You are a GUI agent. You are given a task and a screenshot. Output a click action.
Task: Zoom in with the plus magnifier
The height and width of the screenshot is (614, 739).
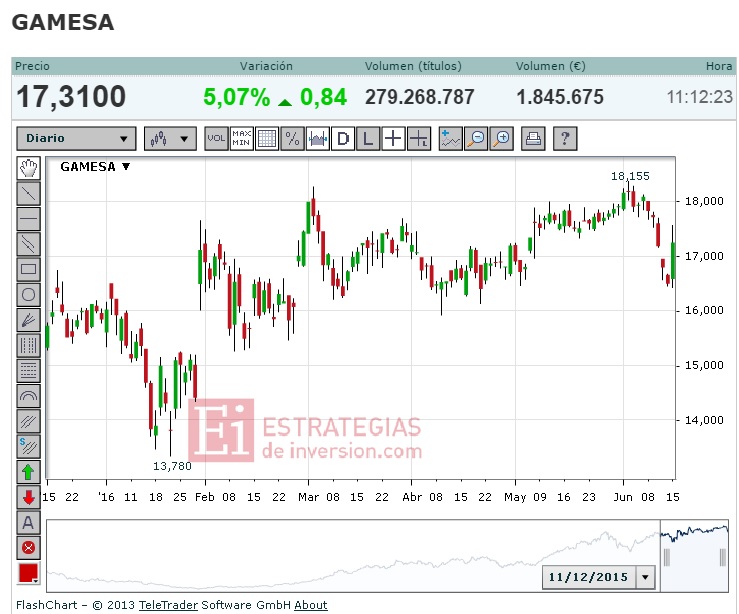click(501, 139)
